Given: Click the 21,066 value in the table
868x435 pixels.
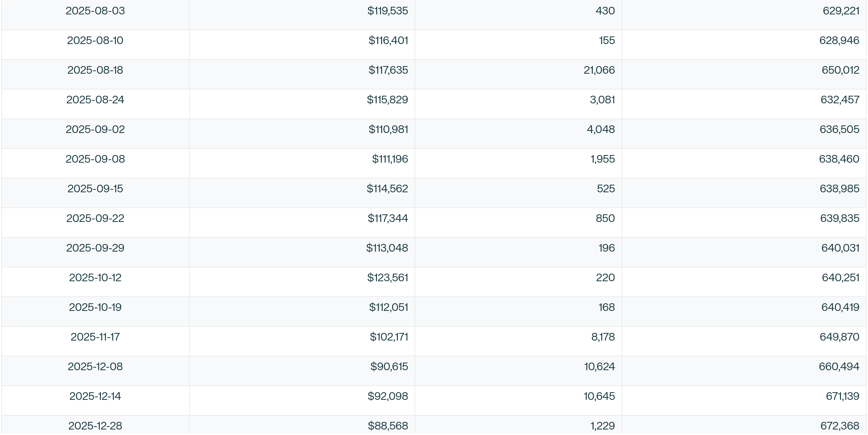Looking at the screenshot, I should tap(599, 70).
